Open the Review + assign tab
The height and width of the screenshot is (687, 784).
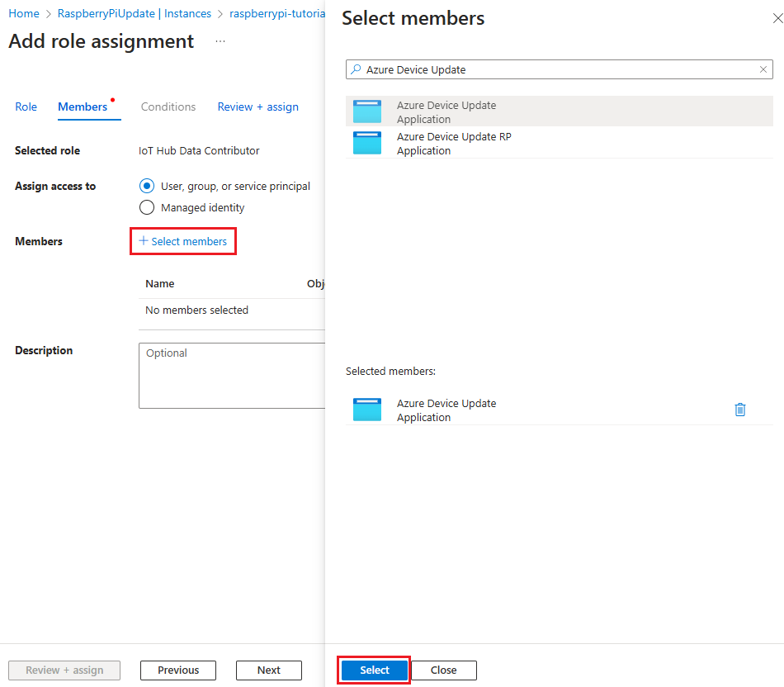257,107
